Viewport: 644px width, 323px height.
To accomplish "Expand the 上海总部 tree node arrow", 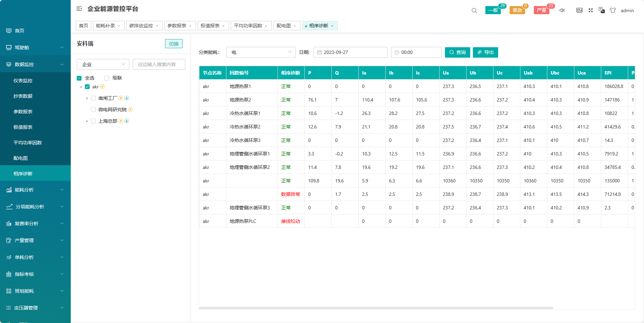I will coord(87,121).
